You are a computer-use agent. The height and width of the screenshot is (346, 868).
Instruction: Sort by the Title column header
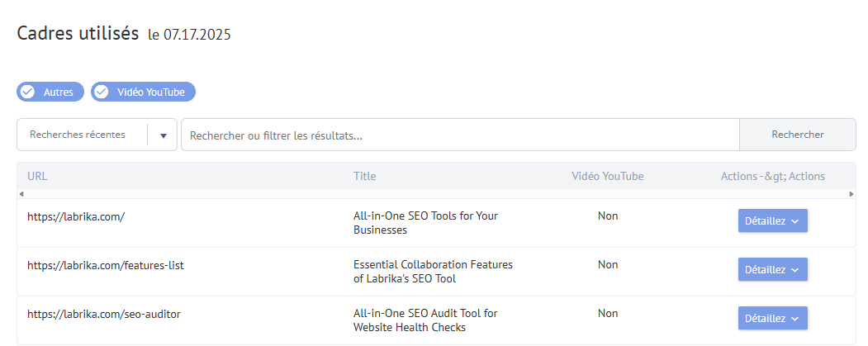pyautogui.click(x=365, y=177)
